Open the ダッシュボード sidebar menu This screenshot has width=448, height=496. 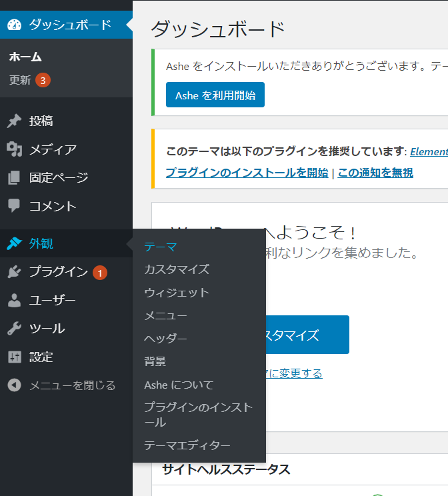coord(66,25)
